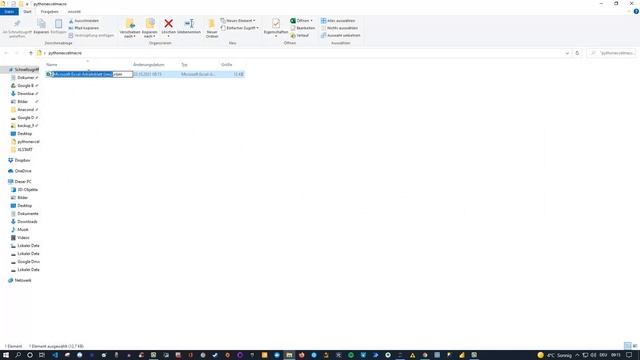This screenshot has width=640, height=360.
Task: Switch to the Ansicht tab
Action: click(x=74, y=11)
